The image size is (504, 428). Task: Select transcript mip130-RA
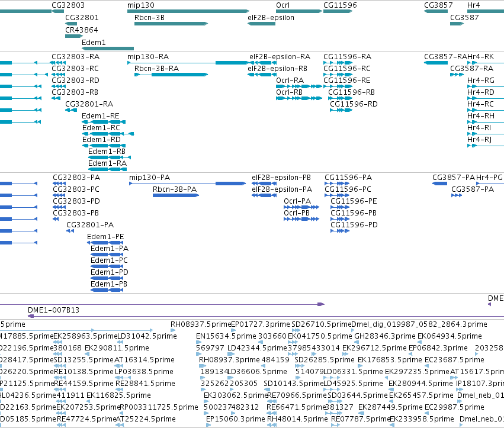pos(188,63)
